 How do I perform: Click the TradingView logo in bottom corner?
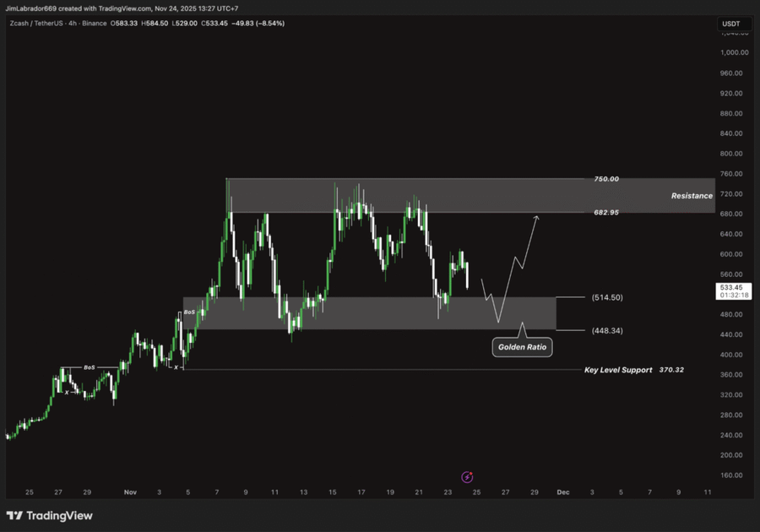[50, 515]
